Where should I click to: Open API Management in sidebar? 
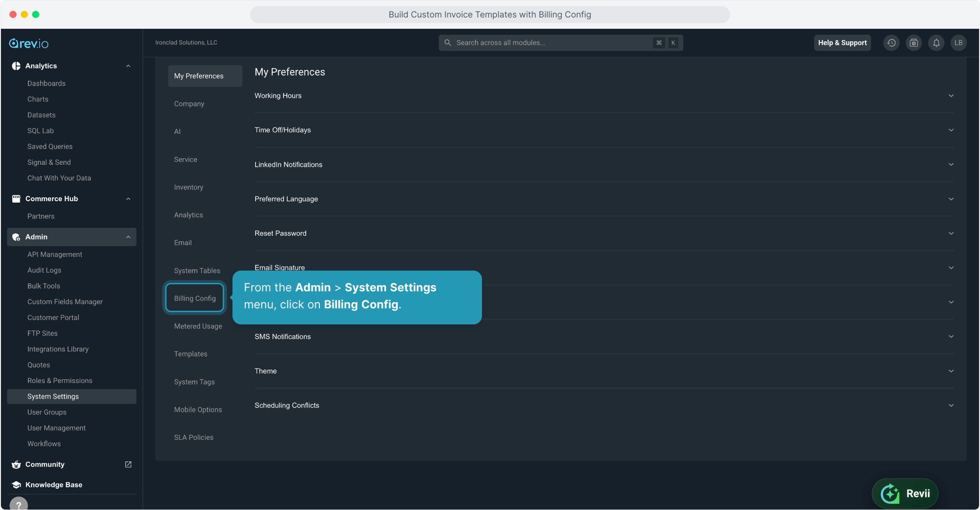tap(55, 255)
